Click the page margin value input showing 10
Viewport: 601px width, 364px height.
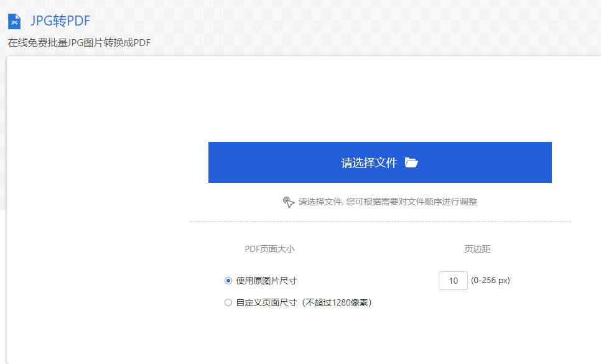[454, 281]
